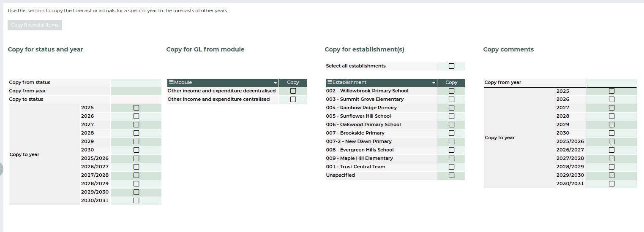This screenshot has width=644, height=232.
Task: Check 2028/2029 in Copy comments section
Action: pos(611,167)
